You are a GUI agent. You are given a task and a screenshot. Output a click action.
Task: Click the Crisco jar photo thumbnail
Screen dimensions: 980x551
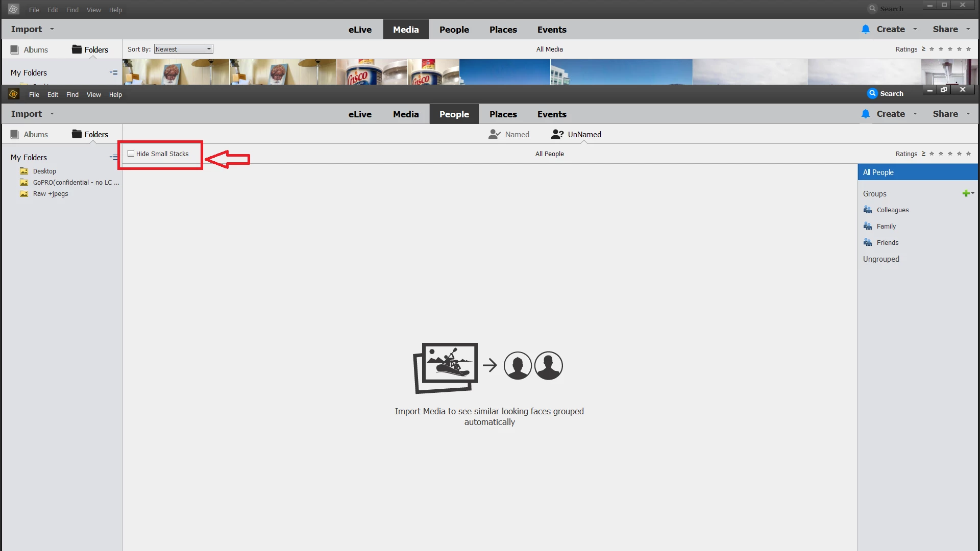point(372,72)
